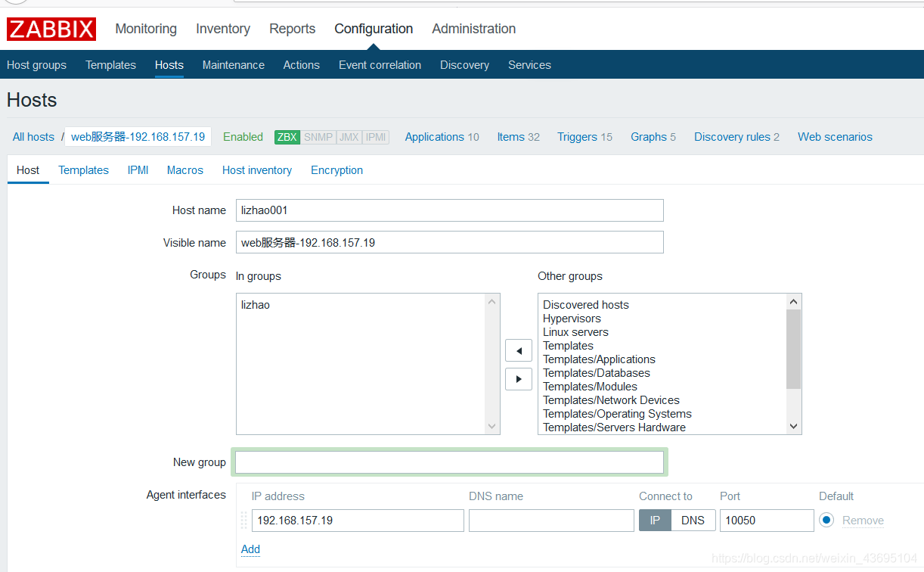Click down arrow of In groups list
This screenshot has height=572, width=924.
(493, 427)
